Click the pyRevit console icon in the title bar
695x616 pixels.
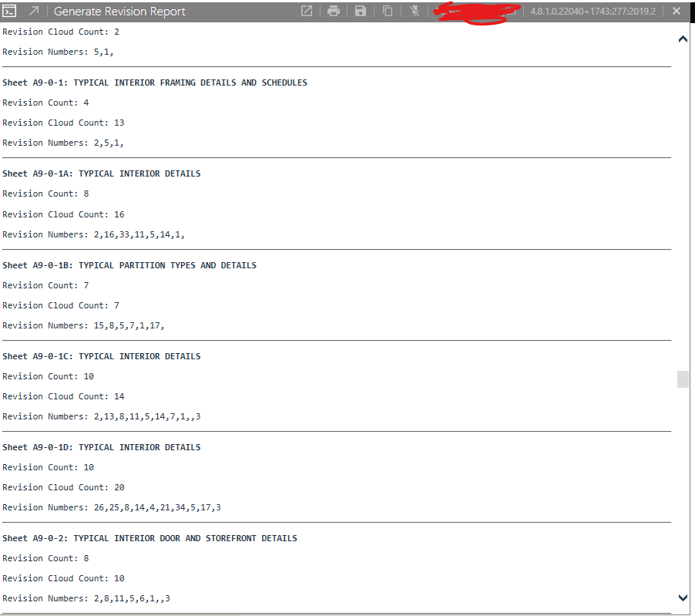pyautogui.click(x=9, y=11)
